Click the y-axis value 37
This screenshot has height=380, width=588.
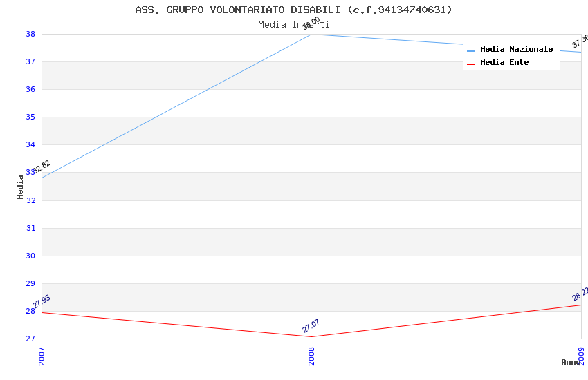click(30, 61)
